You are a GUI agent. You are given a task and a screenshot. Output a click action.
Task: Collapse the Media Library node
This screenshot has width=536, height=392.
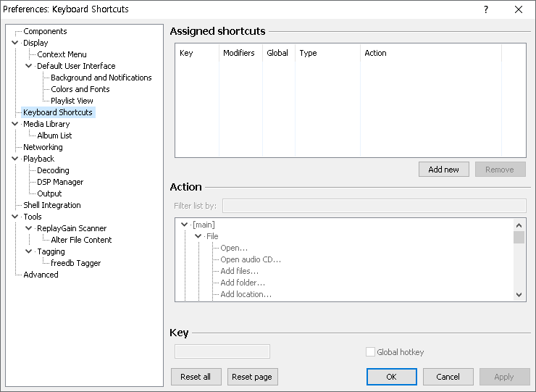[x=14, y=124]
